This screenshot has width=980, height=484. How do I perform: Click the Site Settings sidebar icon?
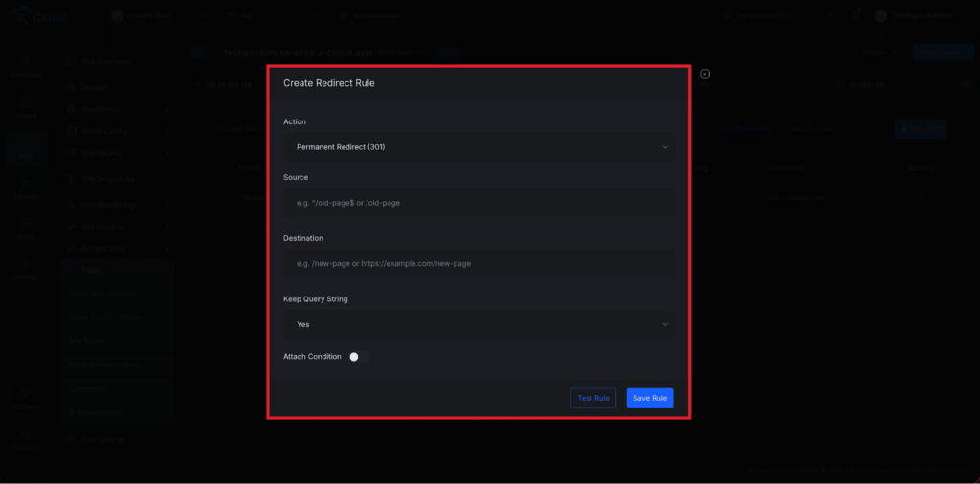72,440
